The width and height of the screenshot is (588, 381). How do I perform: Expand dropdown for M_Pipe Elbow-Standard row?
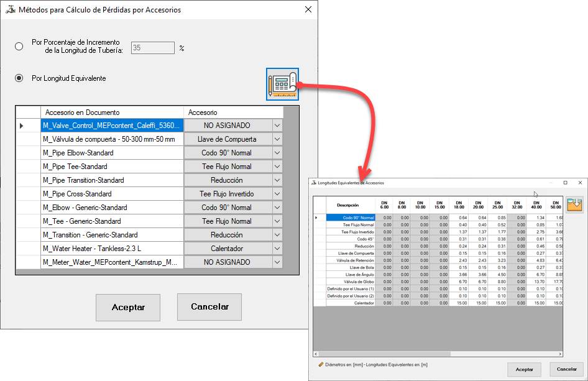tap(277, 153)
